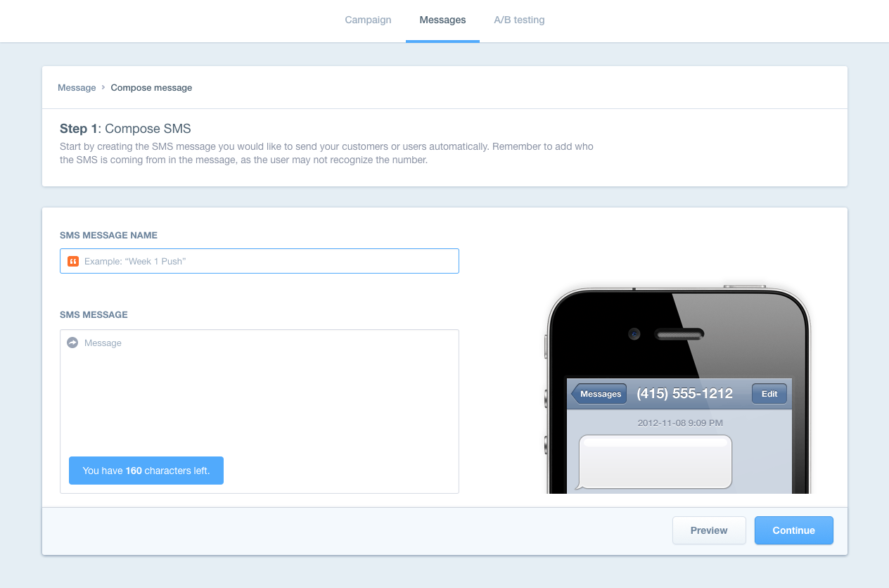Viewport: 889px width, 588px height.
Task: Click the 2012-11-08 timestamp in preview
Action: point(679,423)
